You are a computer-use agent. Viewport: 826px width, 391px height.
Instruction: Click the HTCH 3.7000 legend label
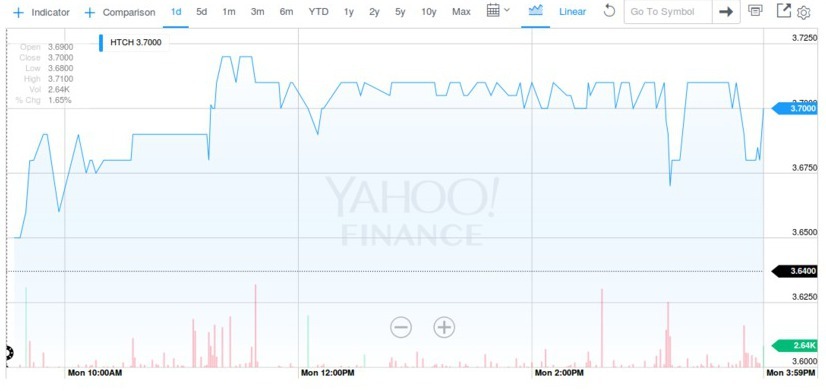click(136, 43)
